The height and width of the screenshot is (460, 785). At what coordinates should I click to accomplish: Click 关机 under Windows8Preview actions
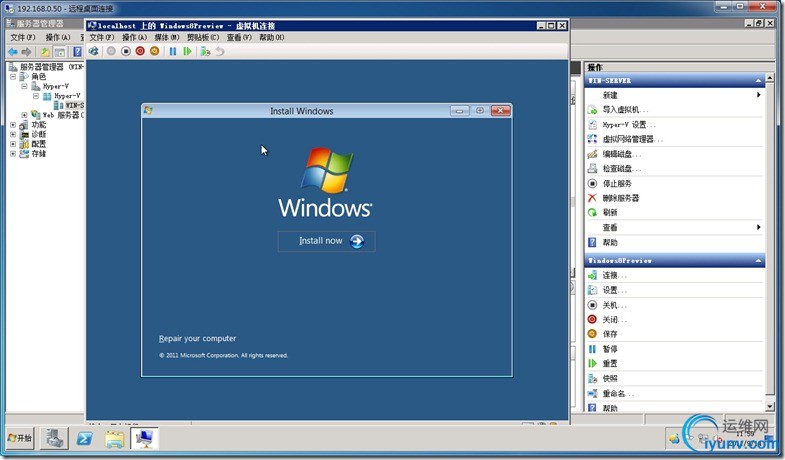pos(614,305)
